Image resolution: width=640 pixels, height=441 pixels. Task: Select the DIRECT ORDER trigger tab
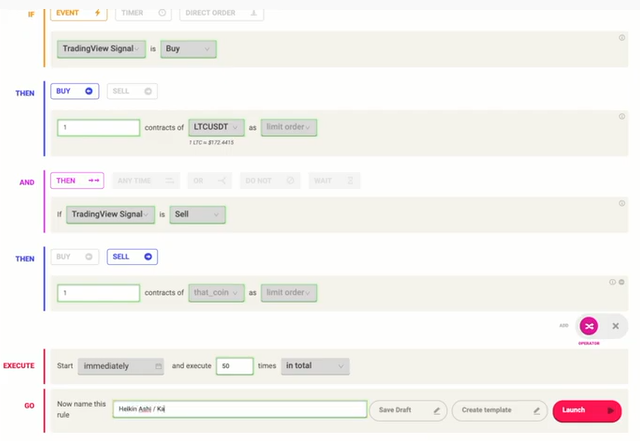tap(221, 13)
